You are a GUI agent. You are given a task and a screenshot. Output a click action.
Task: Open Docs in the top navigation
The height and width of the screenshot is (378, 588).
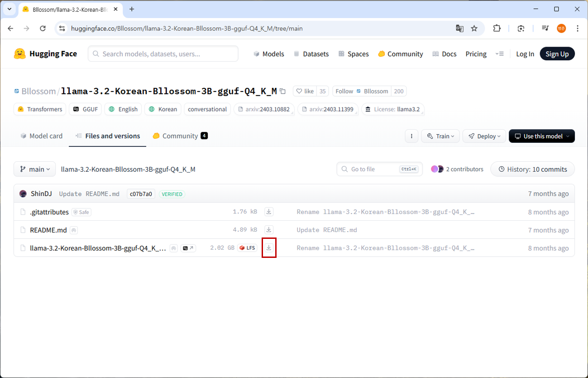[x=445, y=54]
